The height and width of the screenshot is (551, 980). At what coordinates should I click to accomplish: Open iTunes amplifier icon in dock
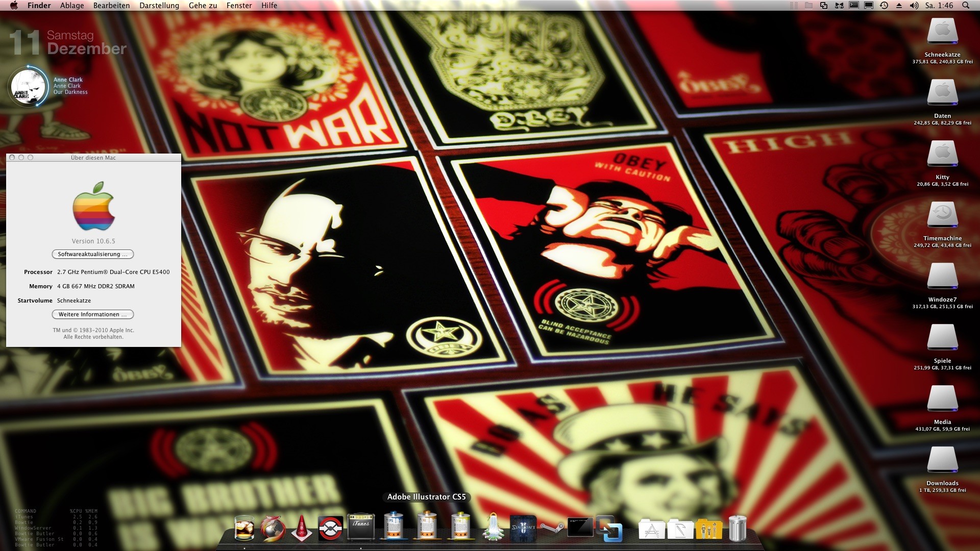tap(361, 527)
